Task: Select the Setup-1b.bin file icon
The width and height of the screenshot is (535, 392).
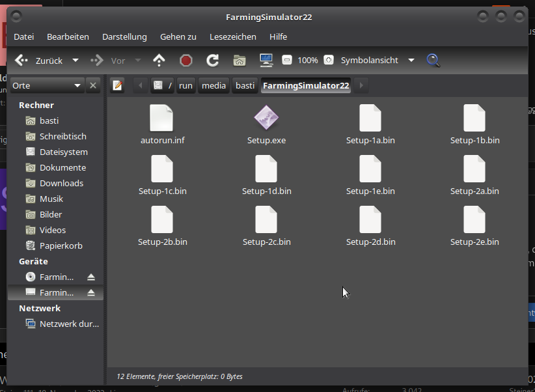Action: click(474, 118)
